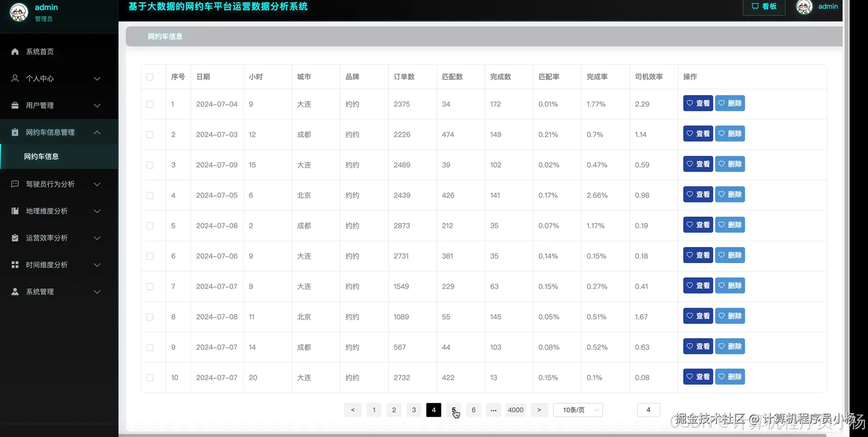This screenshot has width=868, height=437.
Task: Click the admin avatar in the top-right corner
Action: click(804, 7)
